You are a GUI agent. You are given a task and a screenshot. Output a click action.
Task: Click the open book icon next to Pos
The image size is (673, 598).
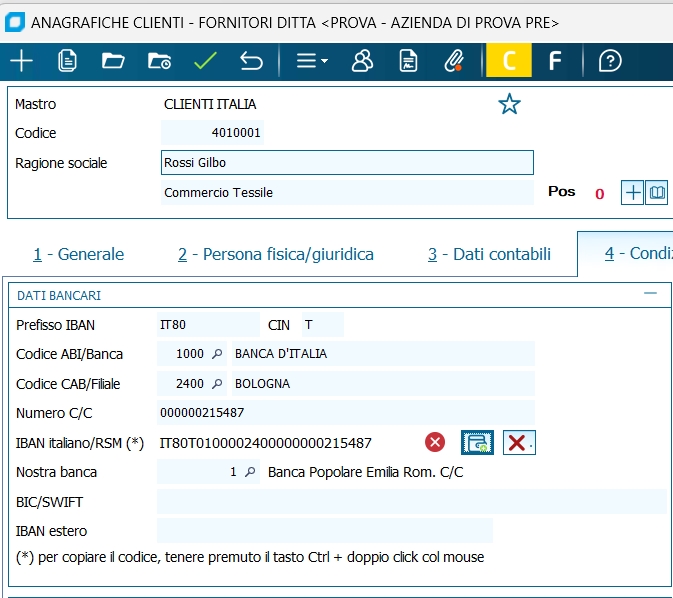657,192
